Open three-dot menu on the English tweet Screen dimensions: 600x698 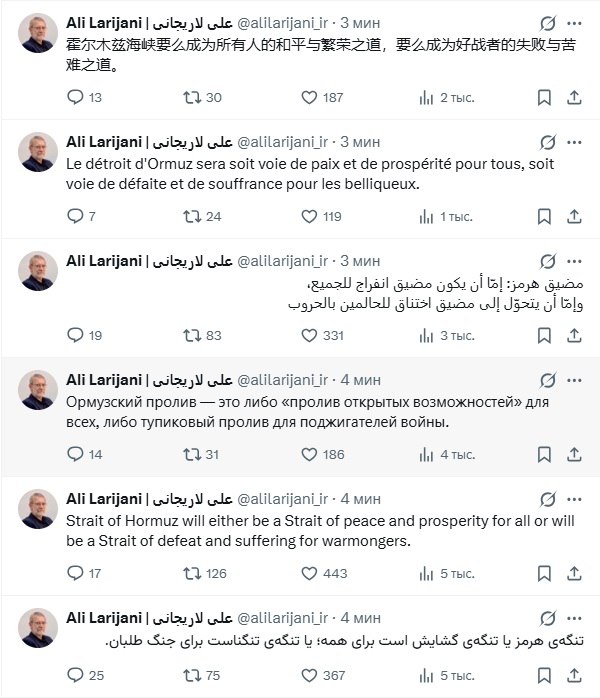575,498
